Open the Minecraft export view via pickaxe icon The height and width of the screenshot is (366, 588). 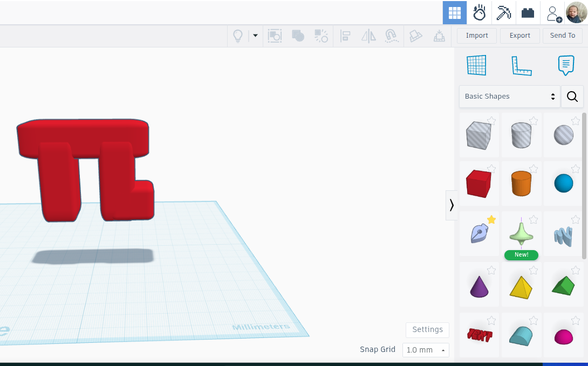[503, 13]
